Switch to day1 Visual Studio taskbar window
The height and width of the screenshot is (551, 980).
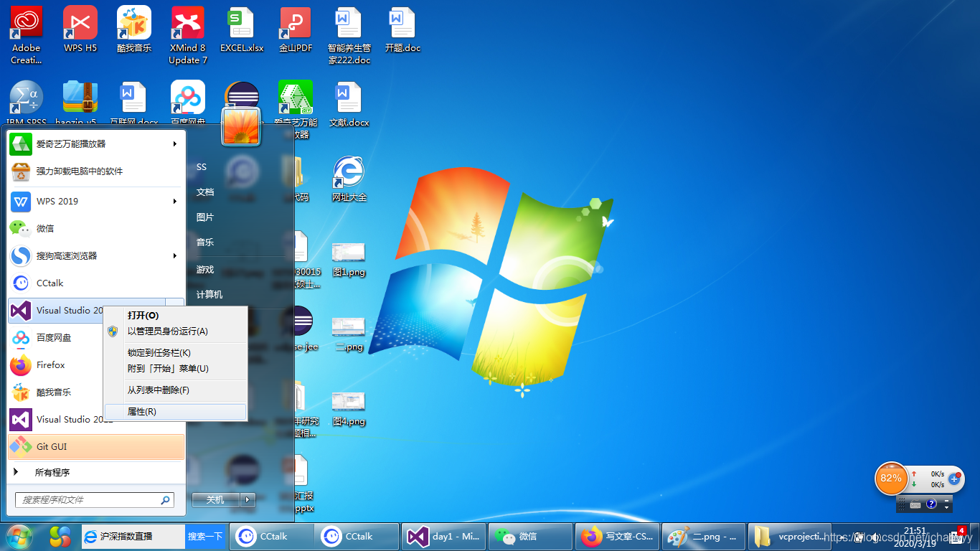(x=443, y=536)
